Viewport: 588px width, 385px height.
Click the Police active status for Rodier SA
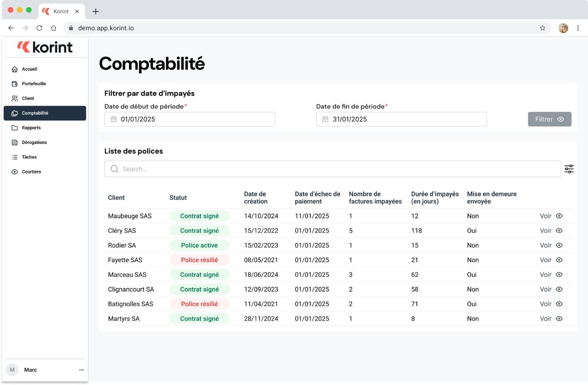pyautogui.click(x=200, y=245)
